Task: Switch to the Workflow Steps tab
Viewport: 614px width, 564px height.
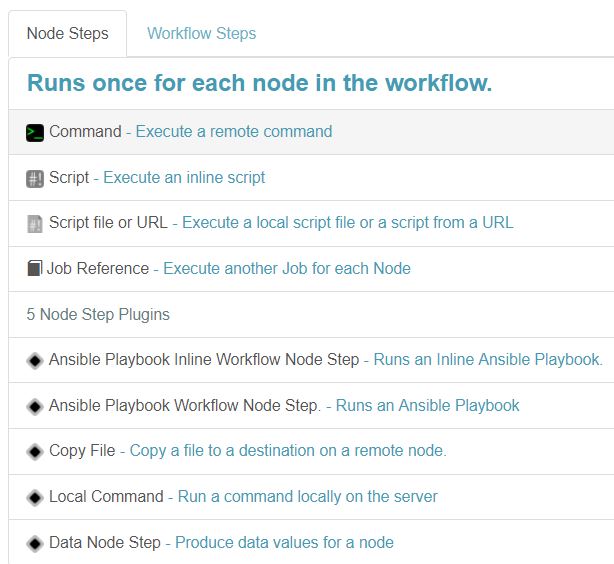Action: coord(201,34)
